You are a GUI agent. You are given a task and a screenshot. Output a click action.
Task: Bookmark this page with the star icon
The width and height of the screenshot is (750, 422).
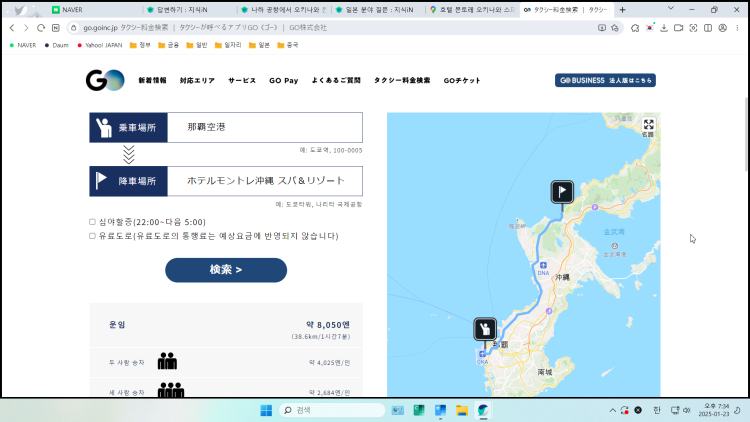[615, 28]
